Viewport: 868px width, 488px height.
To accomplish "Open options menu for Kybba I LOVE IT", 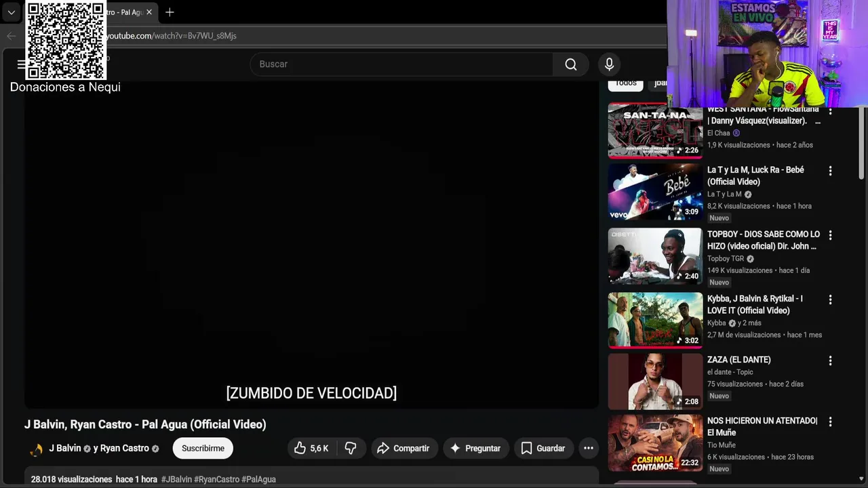I will (830, 300).
